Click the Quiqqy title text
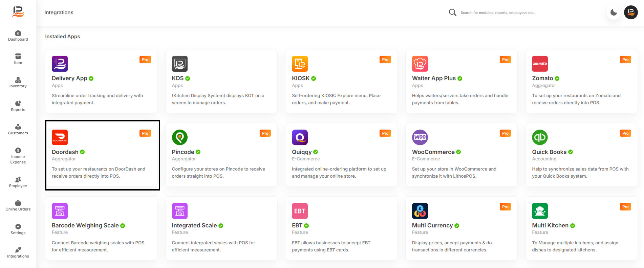The image size is (644, 268). click(x=302, y=152)
